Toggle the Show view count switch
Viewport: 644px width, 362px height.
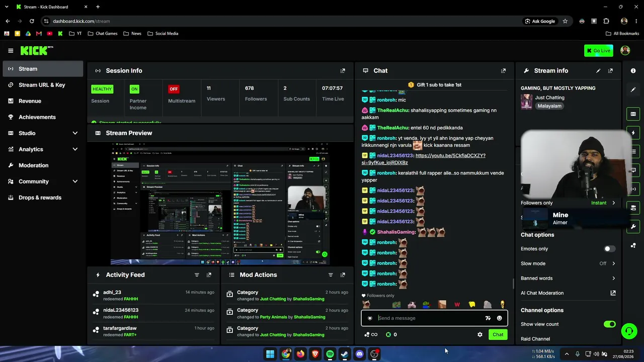point(610,324)
